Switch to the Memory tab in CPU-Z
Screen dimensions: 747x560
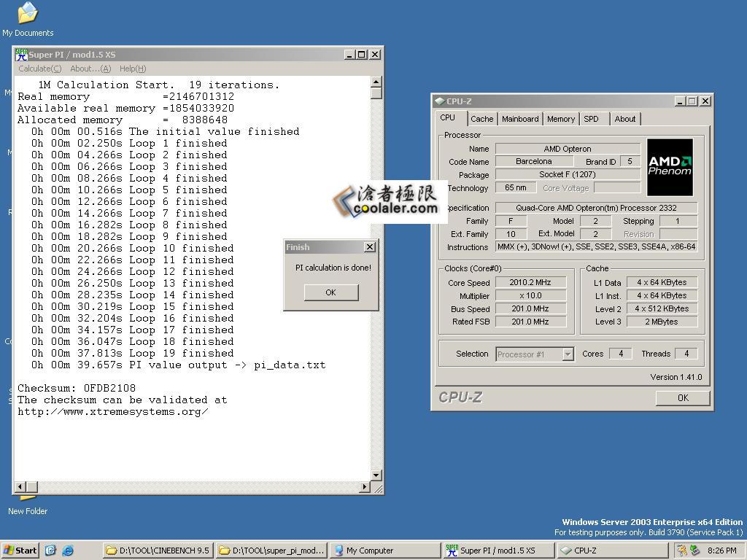tap(560, 119)
